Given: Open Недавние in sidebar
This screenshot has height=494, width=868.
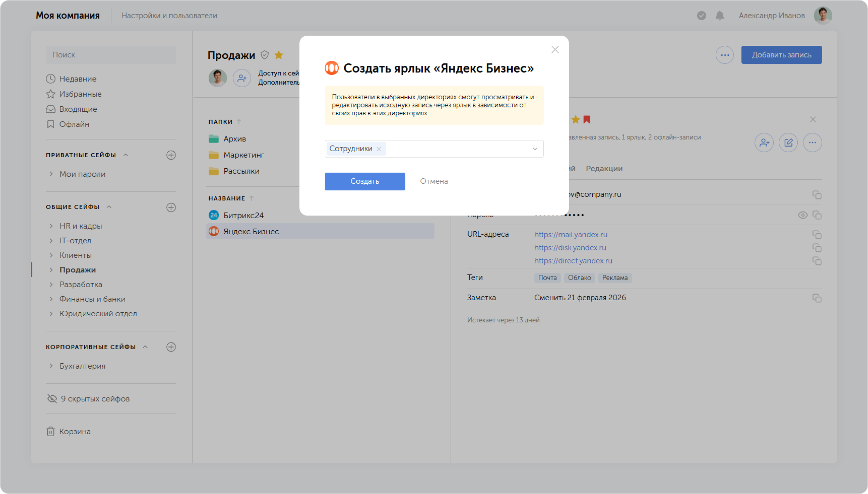Looking at the screenshot, I should pos(71,79).
